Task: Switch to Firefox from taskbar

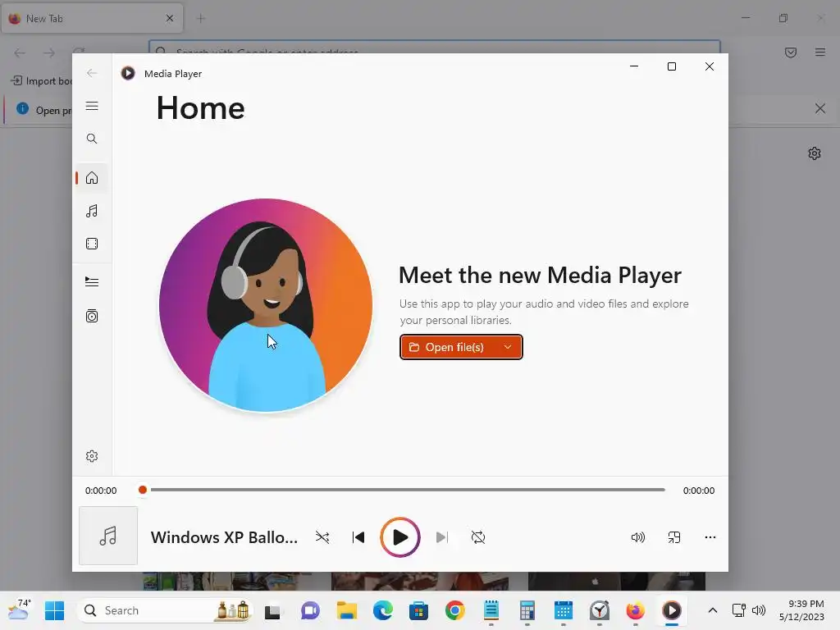Action: pyautogui.click(x=636, y=610)
